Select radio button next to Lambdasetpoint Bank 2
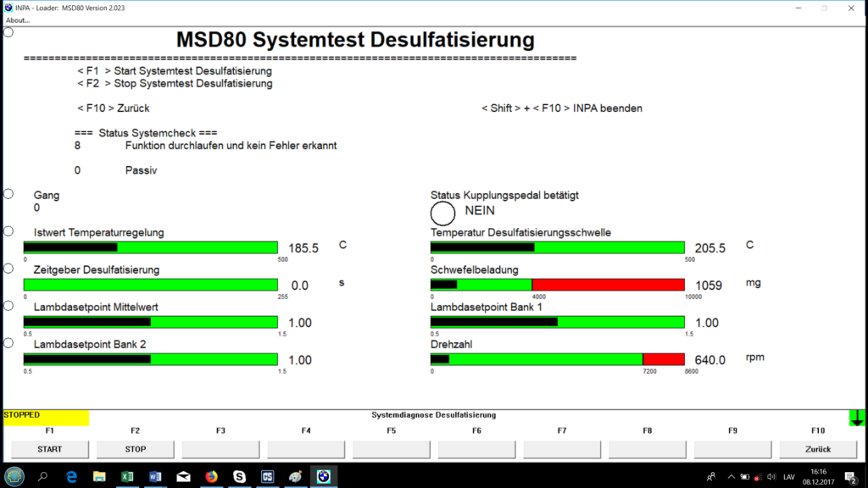Image resolution: width=868 pixels, height=488 pixels. [x=8, y=343]
